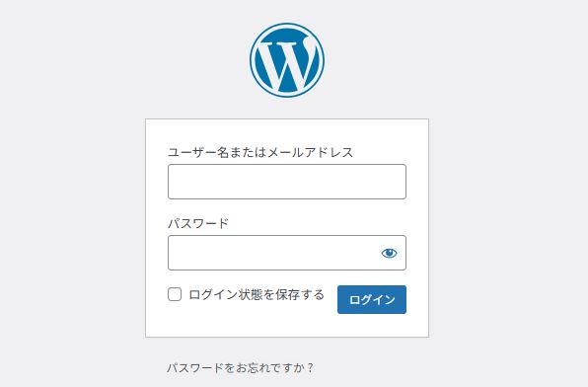Reveal typed password using eye button
Screen dimensions: 588x387
coord(389,254)
